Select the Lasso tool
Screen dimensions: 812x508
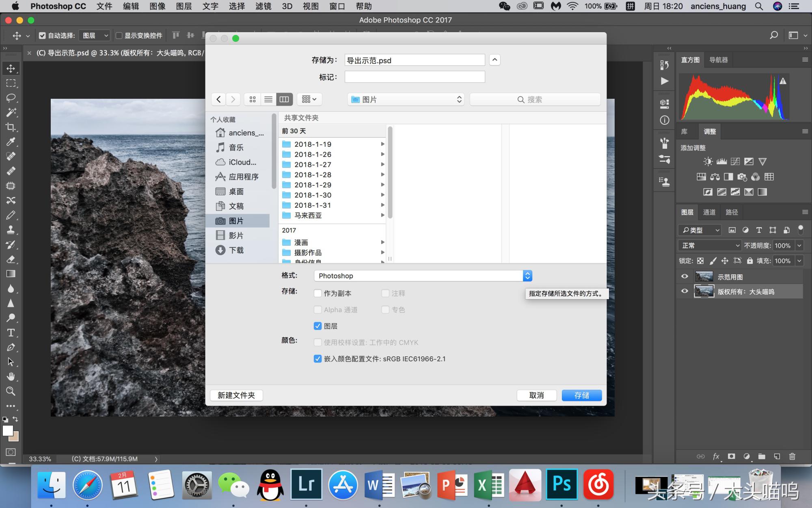tap(11, 98)
